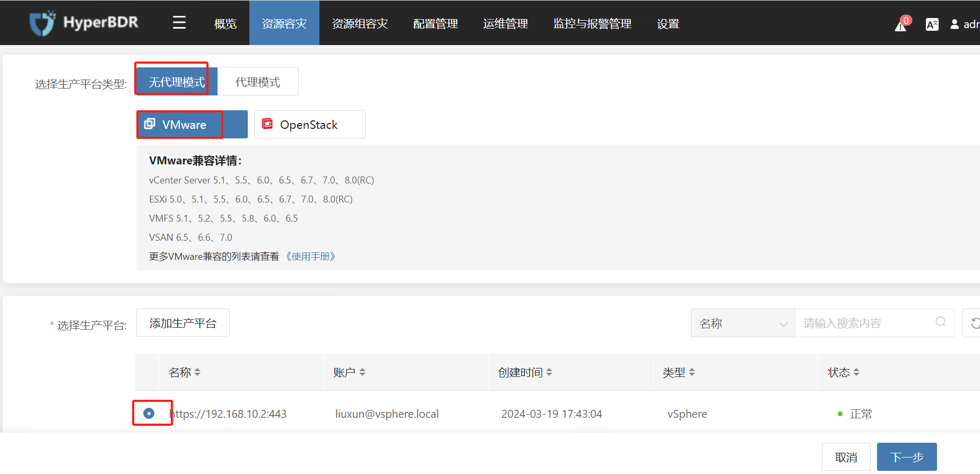
Task: Toggle the hamburger menu icon
Action: 179,22
